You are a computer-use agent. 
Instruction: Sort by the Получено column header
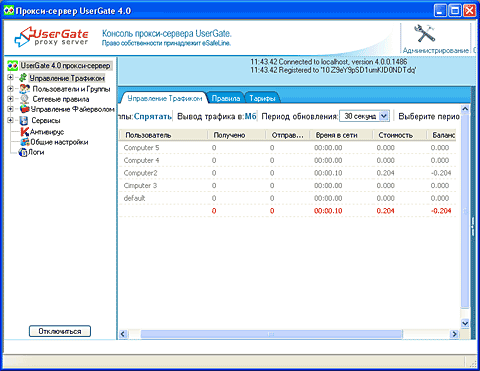[x=237, y=135]
